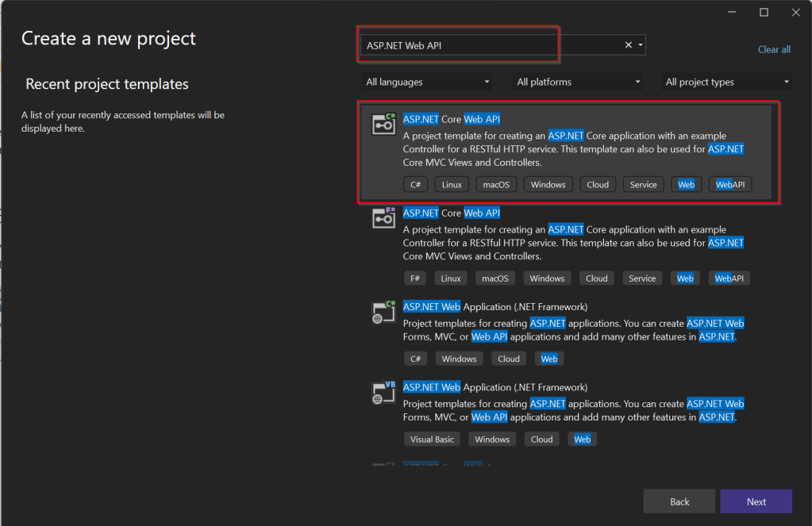Screen dimensions: 812x526
Task: Select the C# ASP.NET Core Web API template icon
Action: coord(384,125)
